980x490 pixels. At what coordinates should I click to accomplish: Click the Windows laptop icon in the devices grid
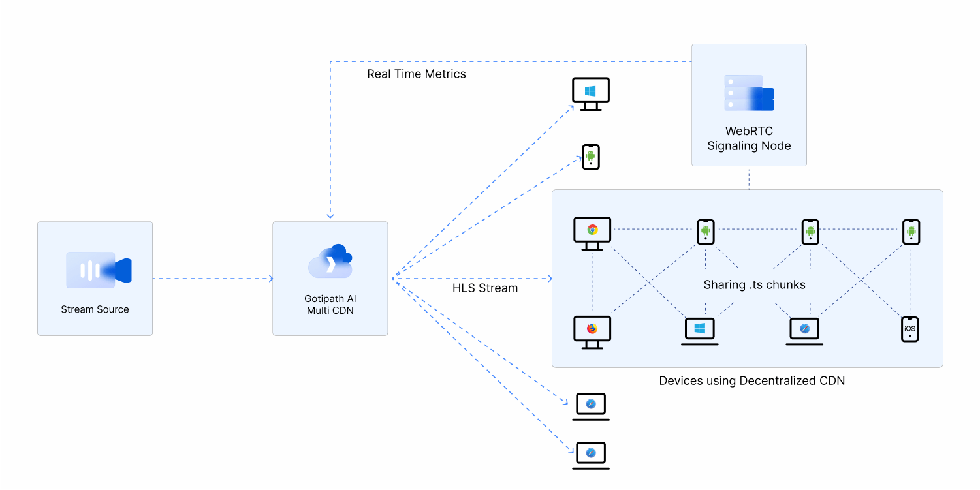[x=699, y=329]
